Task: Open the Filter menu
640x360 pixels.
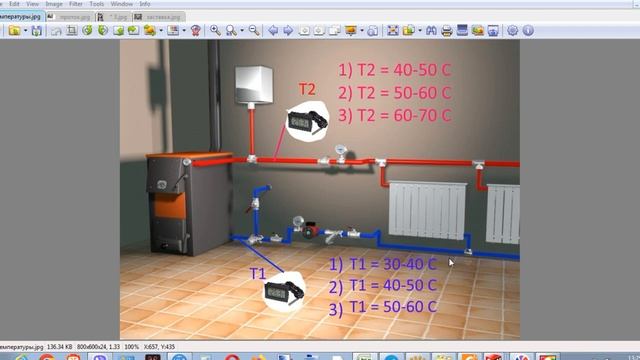Action: [76, 4]
